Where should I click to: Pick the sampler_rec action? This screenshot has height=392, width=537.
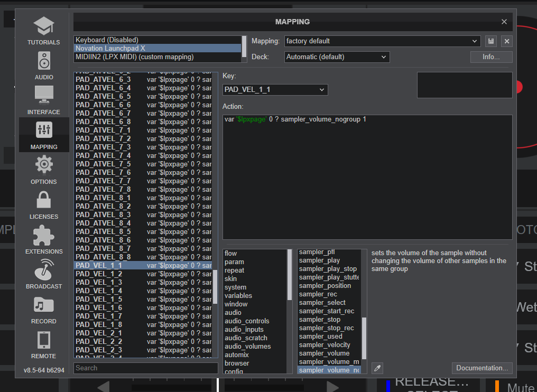tap(329, 294)
